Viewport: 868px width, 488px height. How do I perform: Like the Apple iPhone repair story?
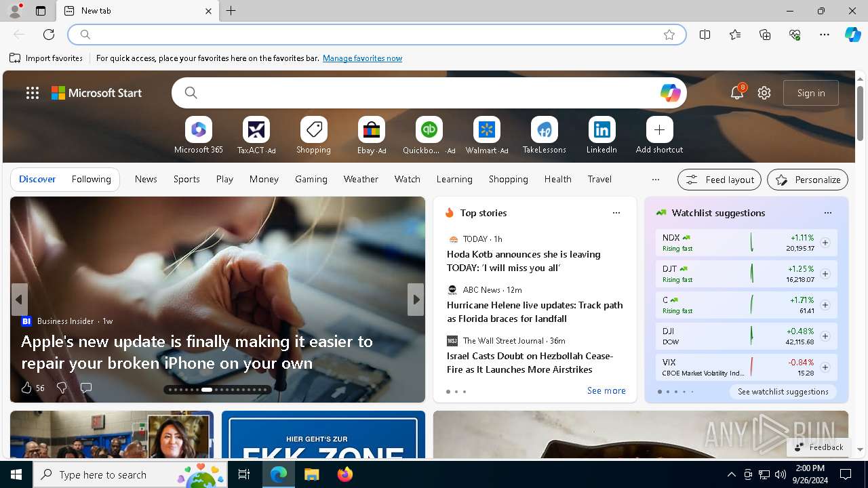point(32,388)
